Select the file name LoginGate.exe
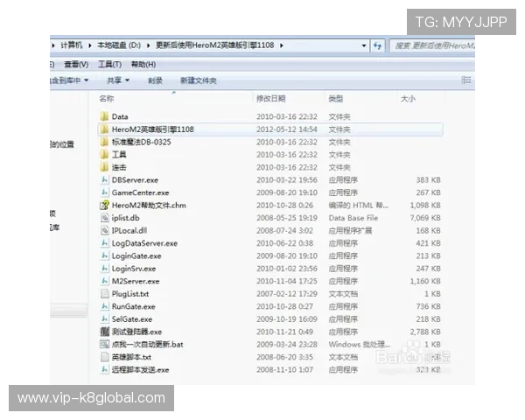 (136, 256)
